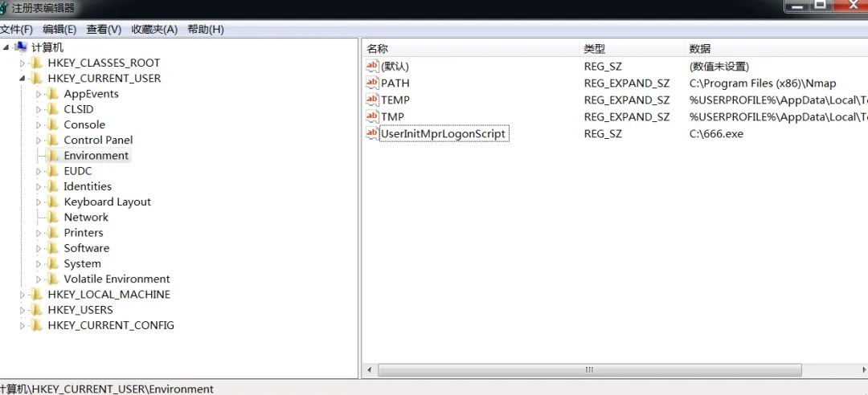The width and height of the screenshot is (868, 395).
Task: Expand Printers key arrow
Action: (x=39, y=233)
